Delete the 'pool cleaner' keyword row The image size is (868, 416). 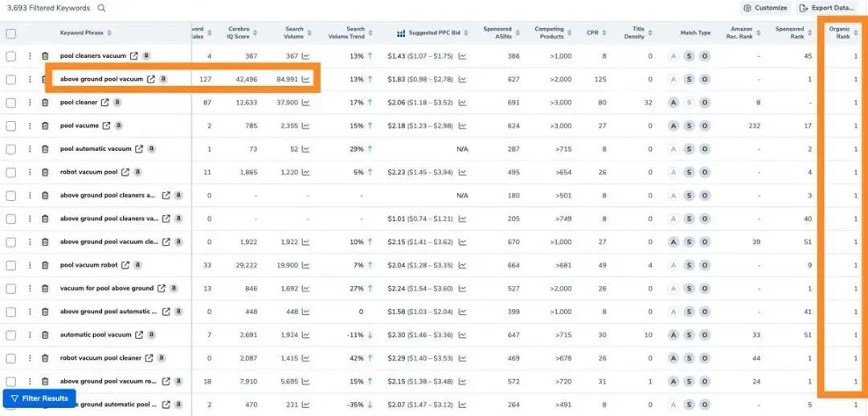coord(45,102)
